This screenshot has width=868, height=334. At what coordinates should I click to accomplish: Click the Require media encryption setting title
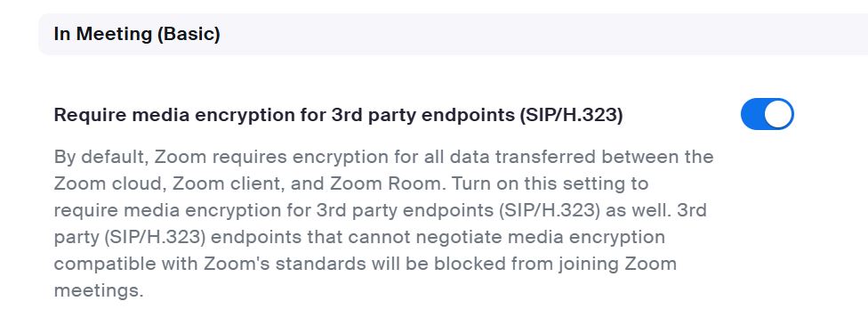click(338, 116)
